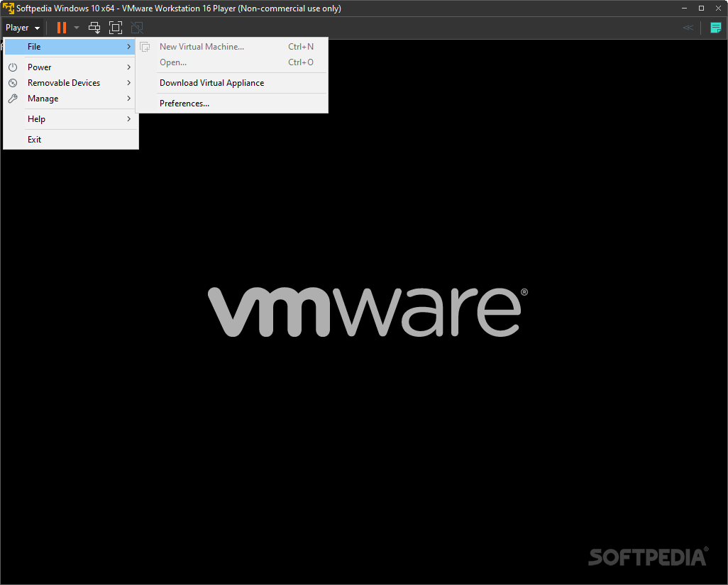Open the message log with the note icon

coord(715,27)
